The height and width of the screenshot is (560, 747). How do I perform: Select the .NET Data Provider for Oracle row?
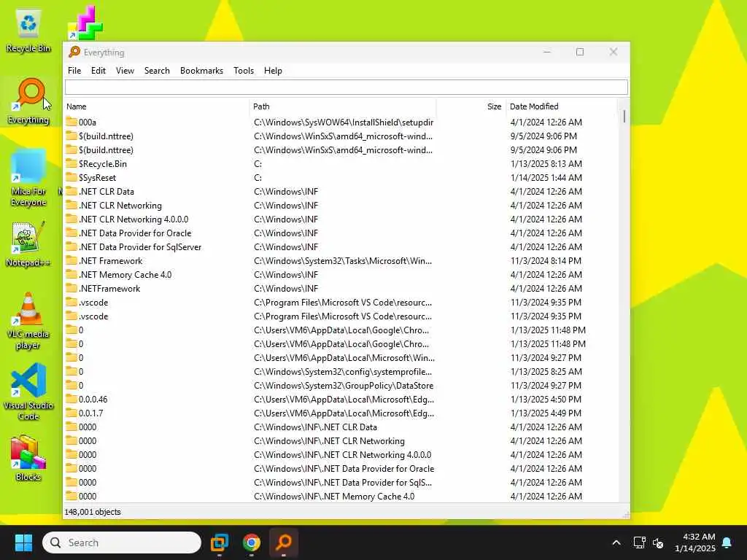pos(341,233)
